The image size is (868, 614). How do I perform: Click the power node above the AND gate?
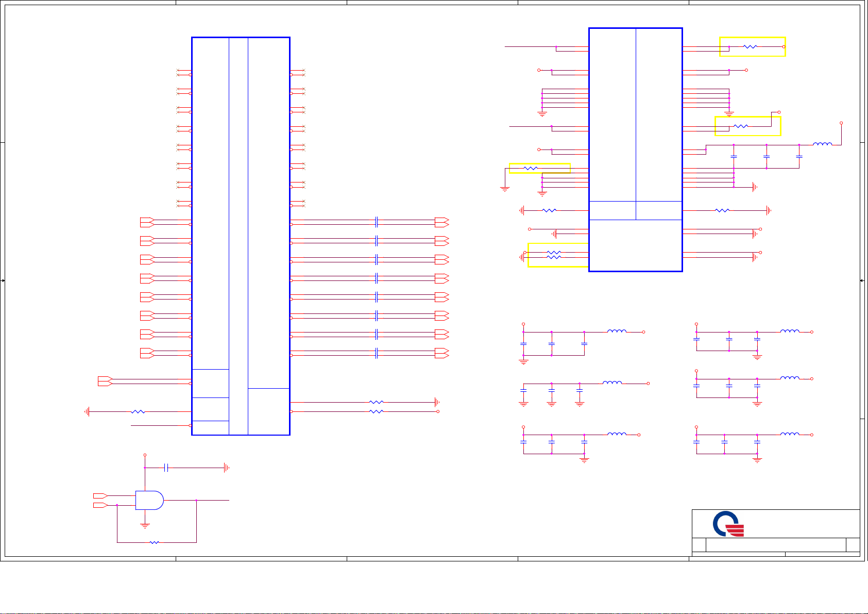[x=145, y=455]
